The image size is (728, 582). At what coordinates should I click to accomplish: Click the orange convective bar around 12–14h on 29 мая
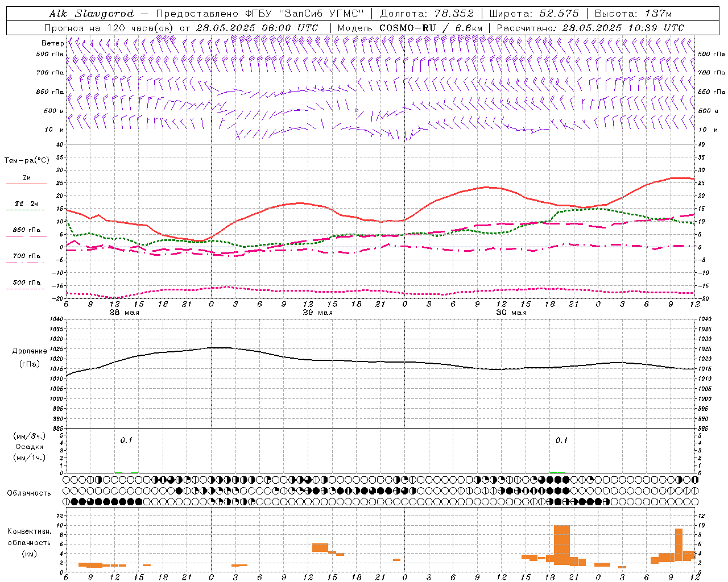tap(320, 547)
